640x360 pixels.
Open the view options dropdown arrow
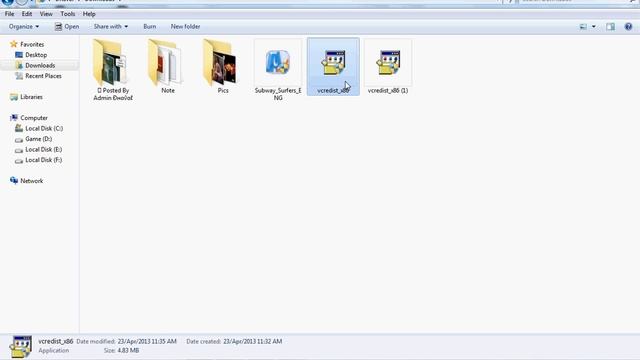pos(594,27)
